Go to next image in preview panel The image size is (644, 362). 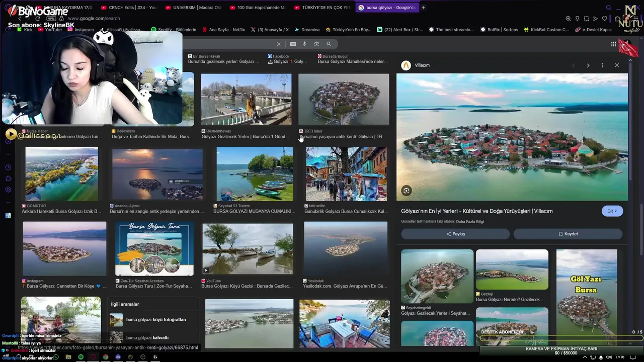[x=588, y=65]
